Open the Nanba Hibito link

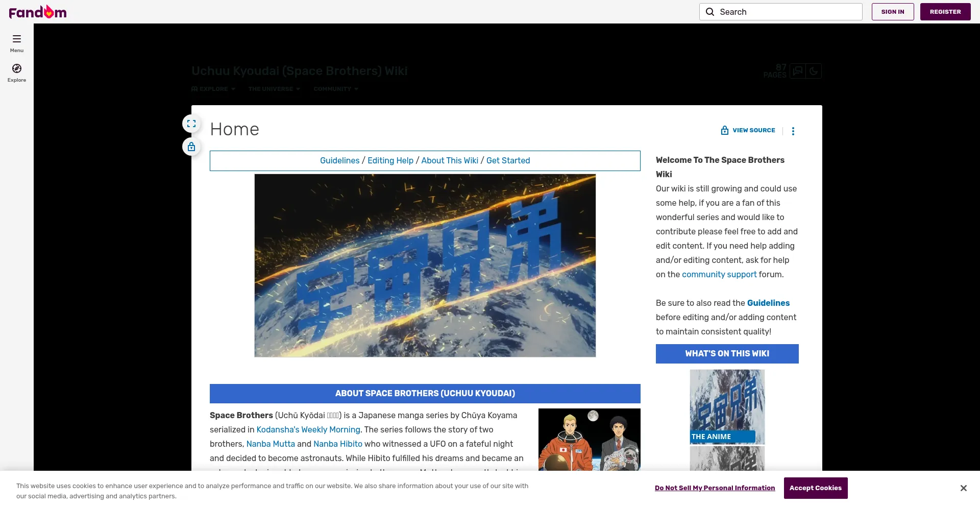(x=338, y=444)
